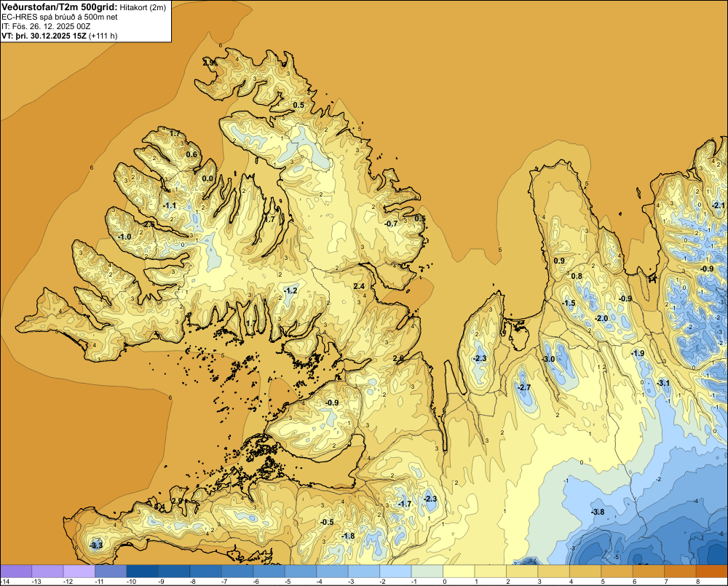This screenshot has width=728, height=586.
Task: Click the "1" legend scale number
Action: pos(477,582)
